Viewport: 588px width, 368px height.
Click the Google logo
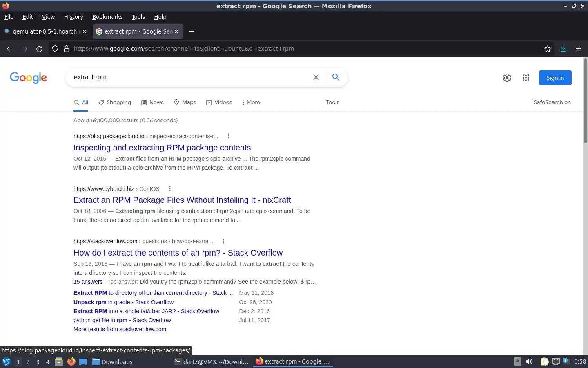click(x=29, y=78)
